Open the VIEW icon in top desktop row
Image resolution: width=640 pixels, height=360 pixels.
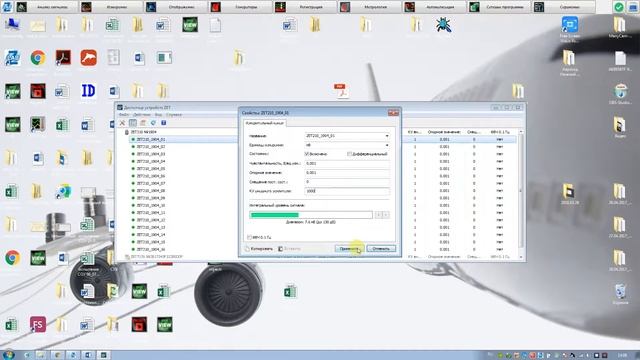click(190, 25)
